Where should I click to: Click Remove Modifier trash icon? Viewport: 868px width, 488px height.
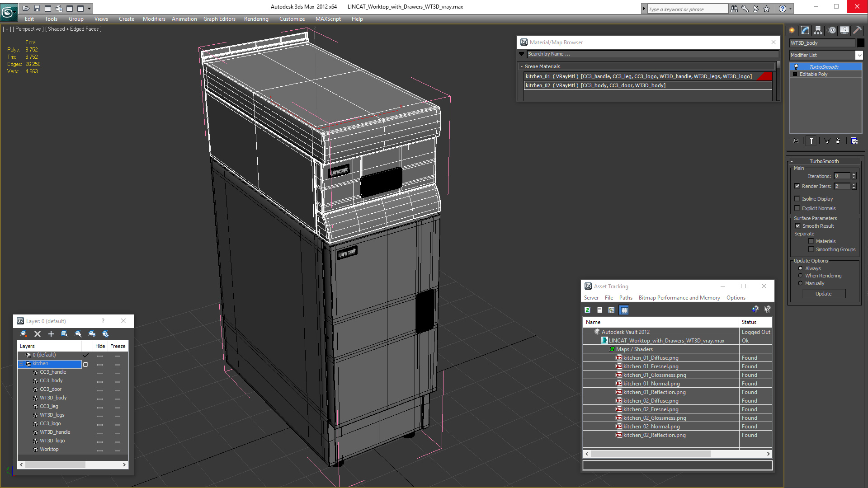point(838,141)
